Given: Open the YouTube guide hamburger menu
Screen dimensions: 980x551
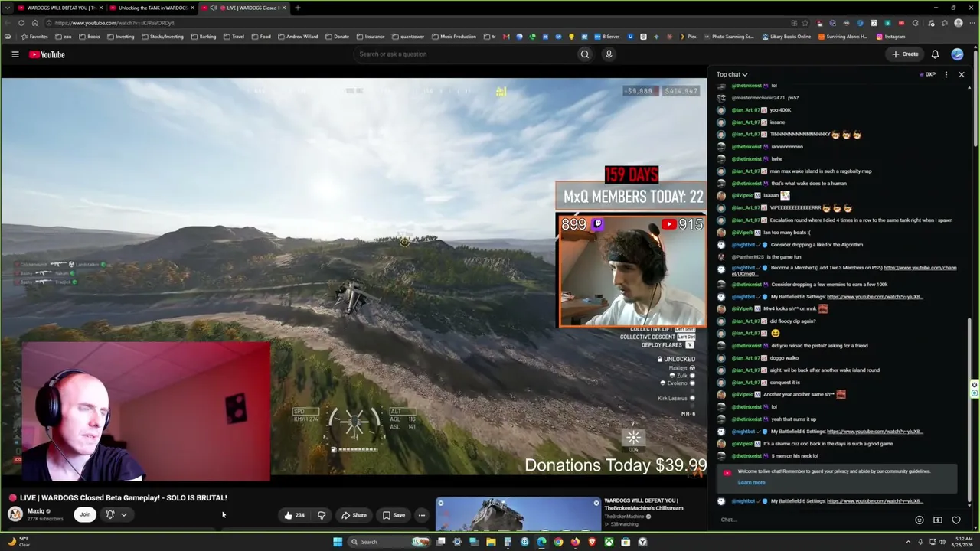Looking at the screenshot, I should click(x=15, y=54).
